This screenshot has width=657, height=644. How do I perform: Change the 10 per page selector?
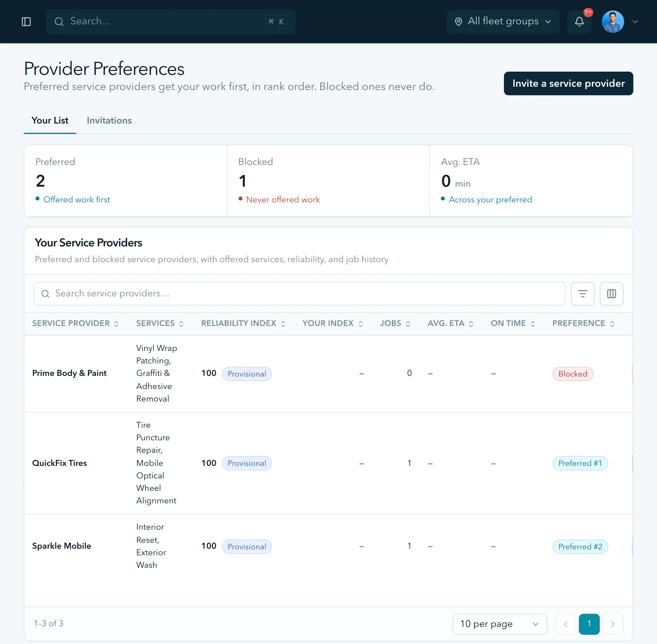tap(499, 624)
